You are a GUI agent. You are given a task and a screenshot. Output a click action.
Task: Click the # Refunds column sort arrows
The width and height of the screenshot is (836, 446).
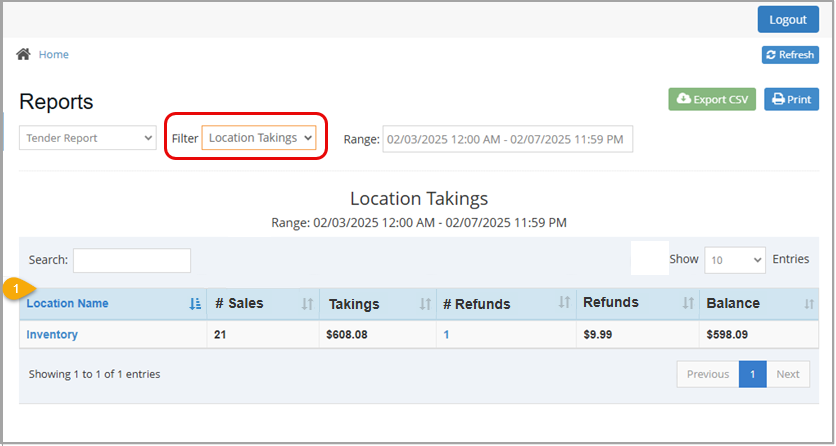(x=564, y=302)
